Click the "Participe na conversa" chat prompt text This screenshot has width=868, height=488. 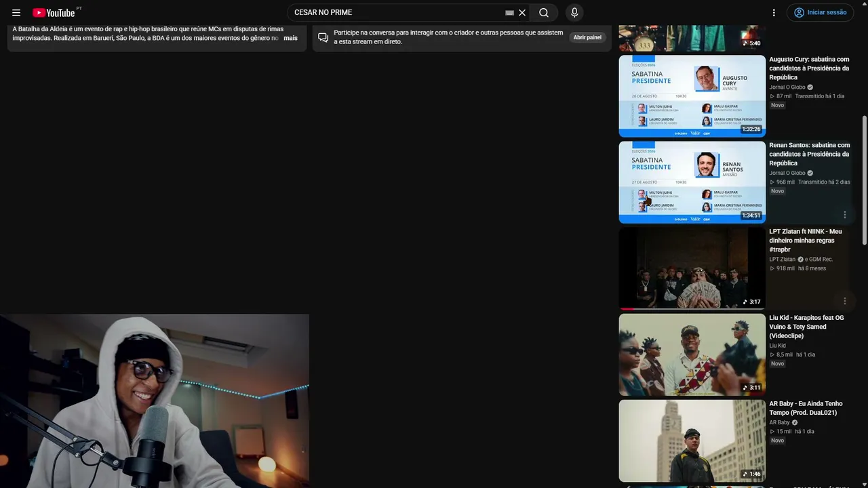[x=448, y=37]
